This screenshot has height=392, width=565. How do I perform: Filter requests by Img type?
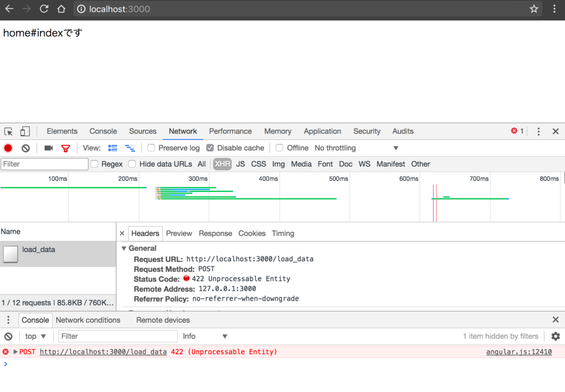point(278,164)
